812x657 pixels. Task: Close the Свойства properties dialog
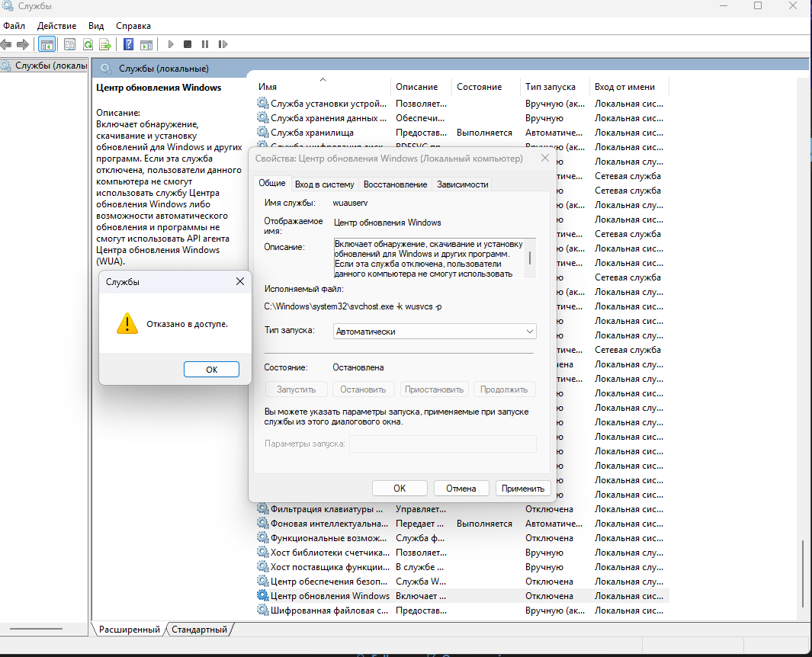(545, 159)
